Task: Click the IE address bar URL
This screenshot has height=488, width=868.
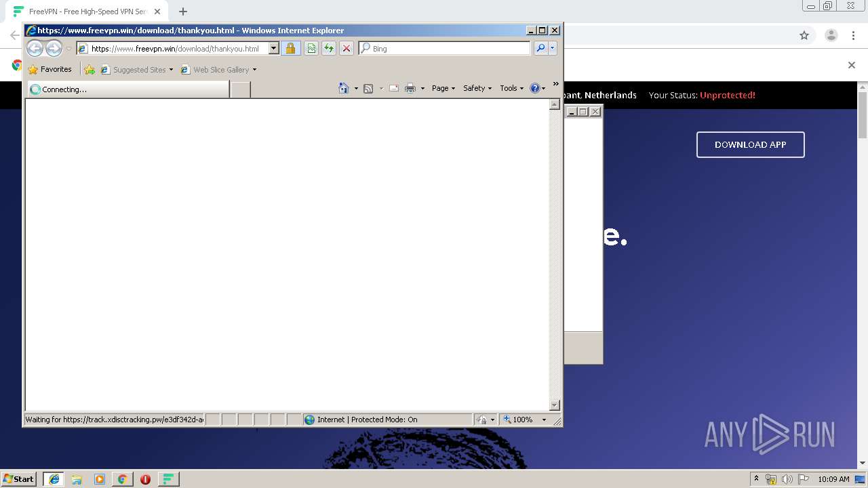Action: [x=175, y=49]
